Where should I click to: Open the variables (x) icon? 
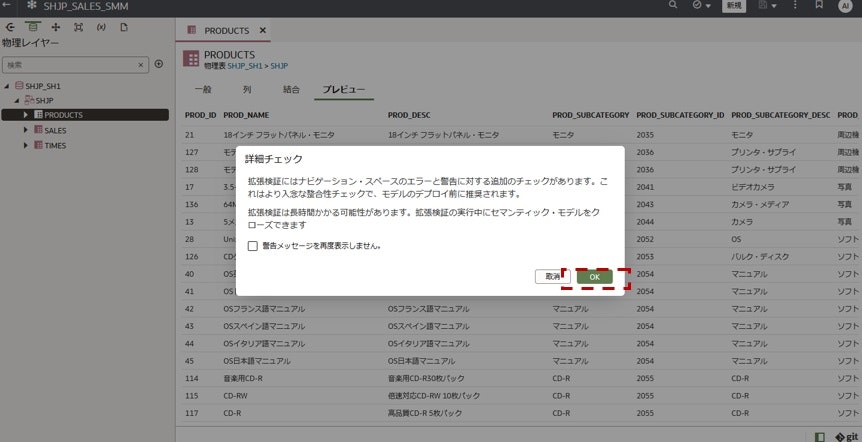coord(101,27)
